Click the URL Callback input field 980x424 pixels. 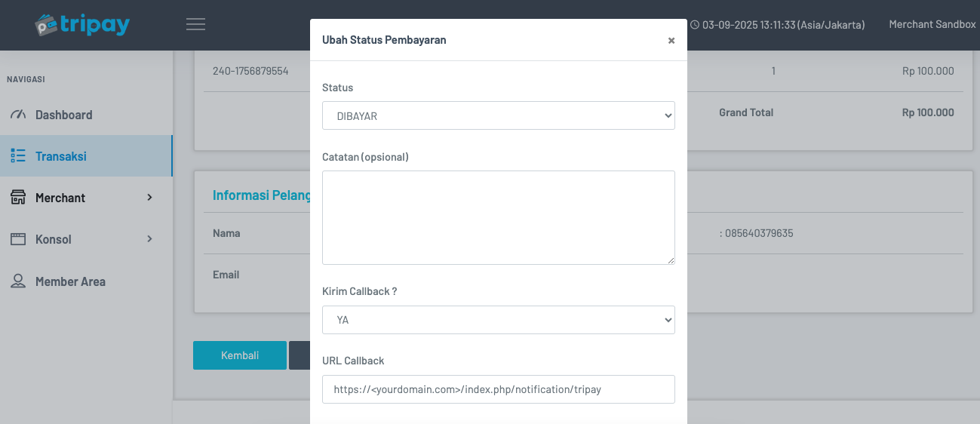(x=498, y=389)
